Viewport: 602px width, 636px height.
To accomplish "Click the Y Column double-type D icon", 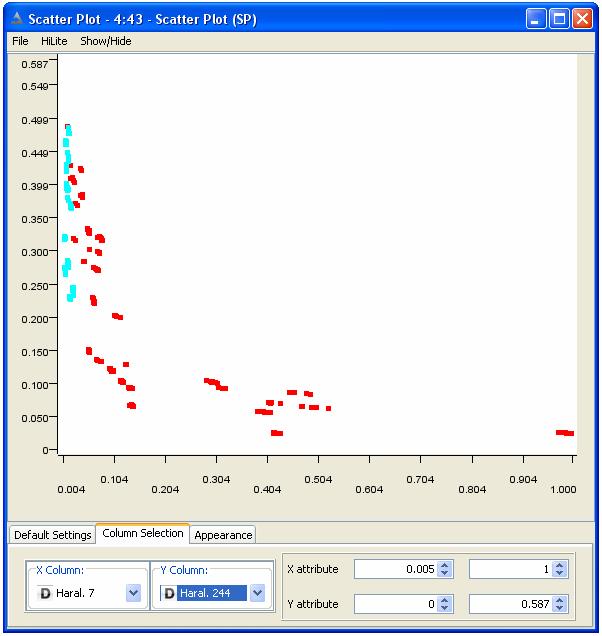I will tap(168, 593).
